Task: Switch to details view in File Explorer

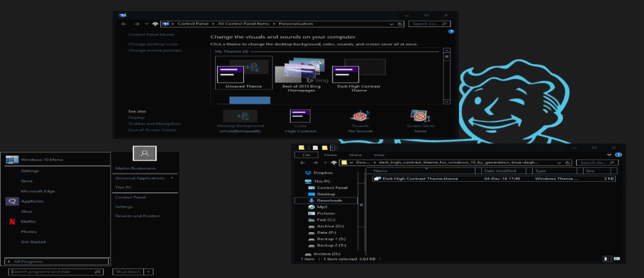Action: point(608,259)
